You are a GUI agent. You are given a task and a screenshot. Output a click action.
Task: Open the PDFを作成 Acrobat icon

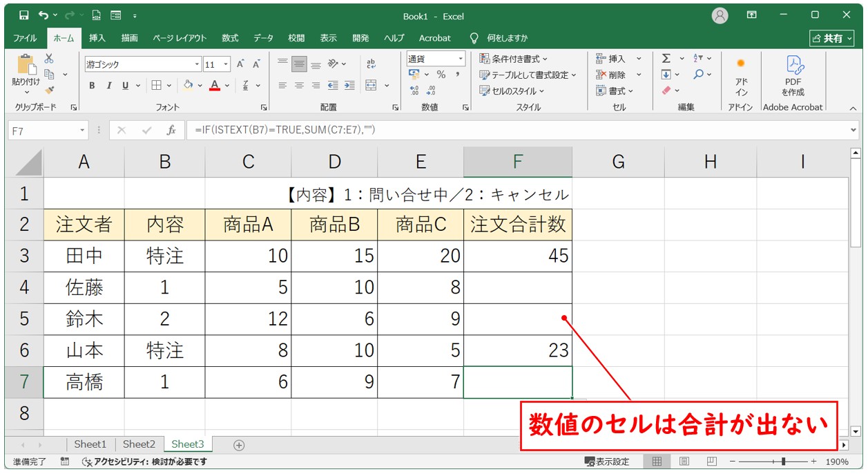tap(793, 76)
